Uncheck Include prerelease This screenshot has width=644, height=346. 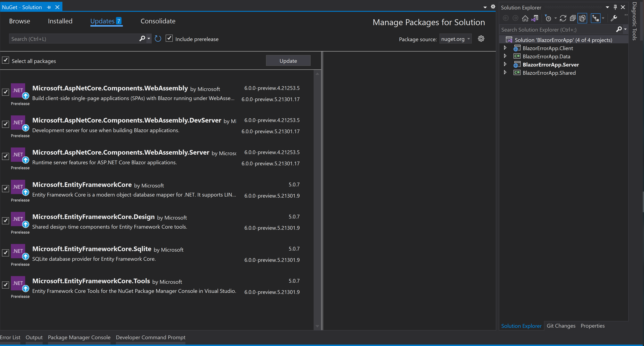[x=169, y=38]
